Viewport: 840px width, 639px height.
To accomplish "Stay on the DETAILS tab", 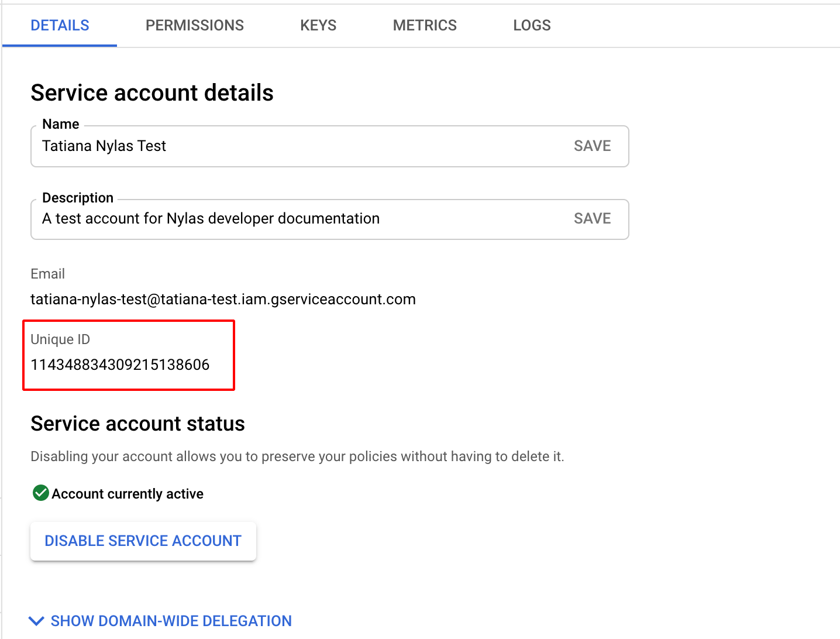I will click(60, 25).
